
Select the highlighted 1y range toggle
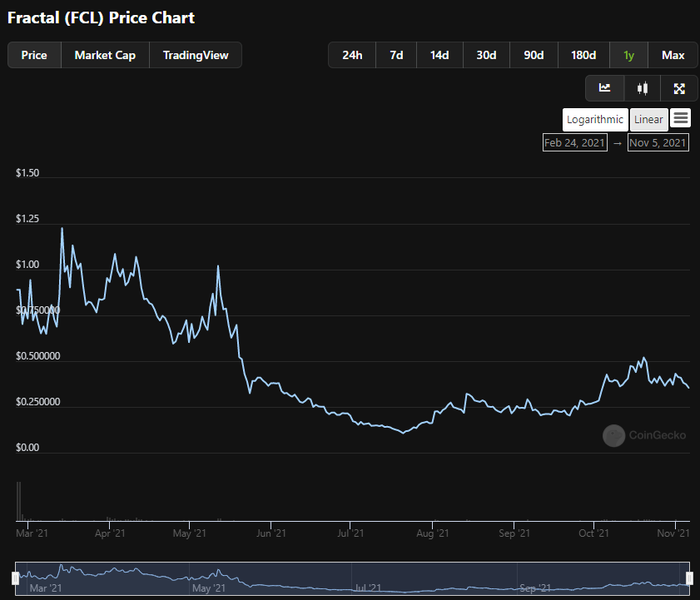tap(628, 55)
